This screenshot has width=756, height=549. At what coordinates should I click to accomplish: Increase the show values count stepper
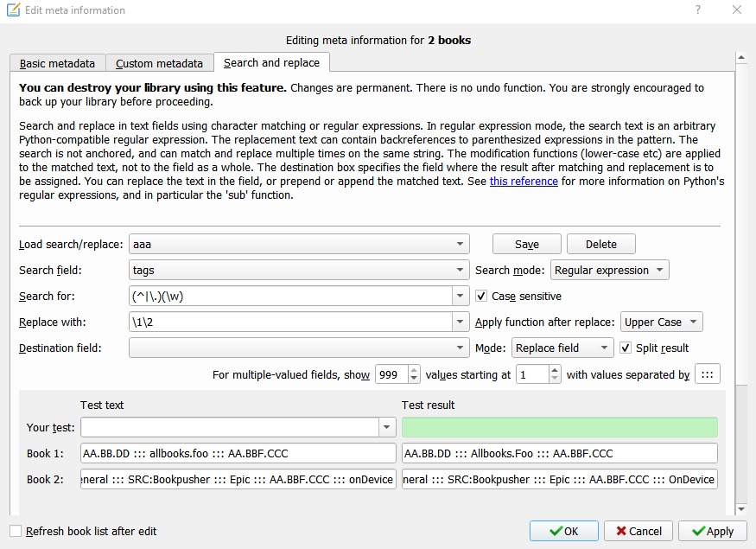point(414,370)
